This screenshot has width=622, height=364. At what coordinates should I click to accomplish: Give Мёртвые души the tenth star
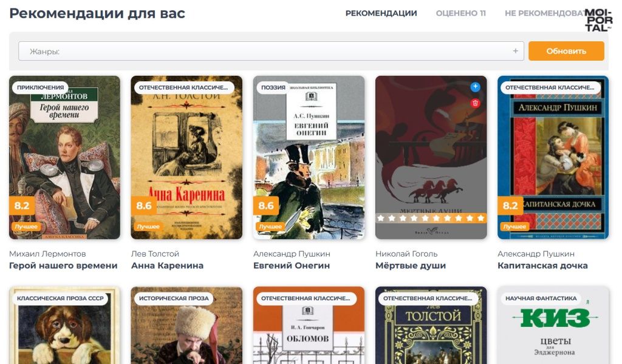(481, 218)
